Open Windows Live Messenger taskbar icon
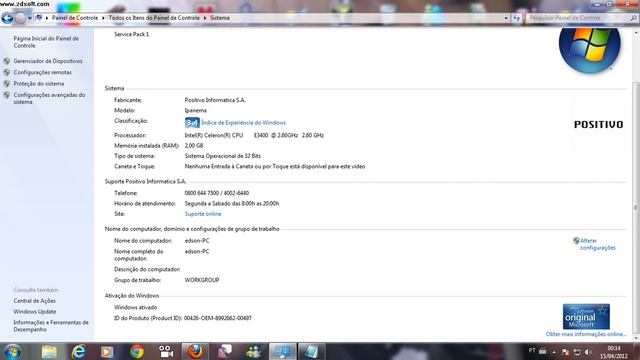This screenshot has height=360, width=640. (253, 352)
